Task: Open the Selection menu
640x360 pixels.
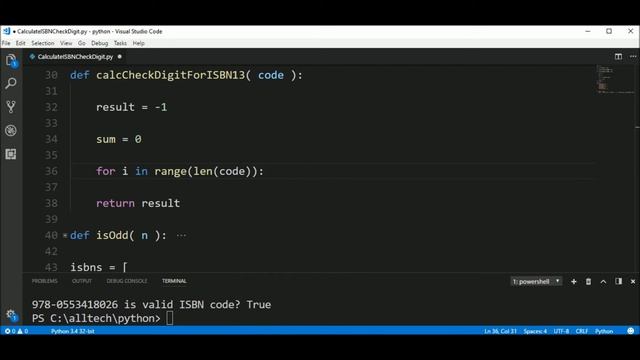Action: [x=43, y=43]
